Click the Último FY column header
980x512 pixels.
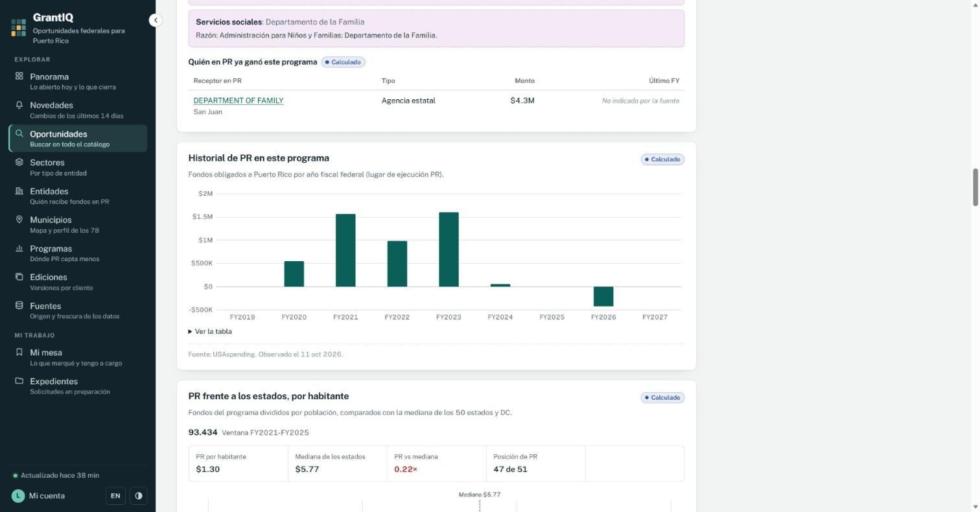click(664, 81)
